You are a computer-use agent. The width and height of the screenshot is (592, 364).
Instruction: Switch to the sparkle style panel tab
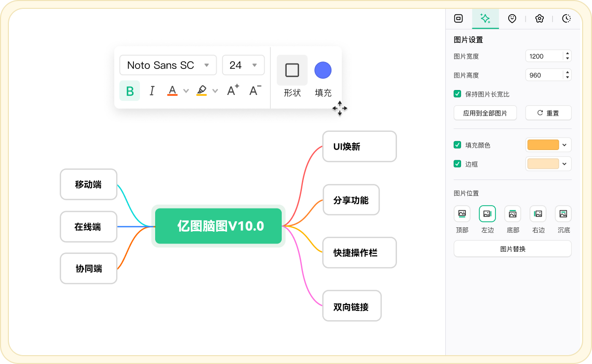[x=485, y=19]
